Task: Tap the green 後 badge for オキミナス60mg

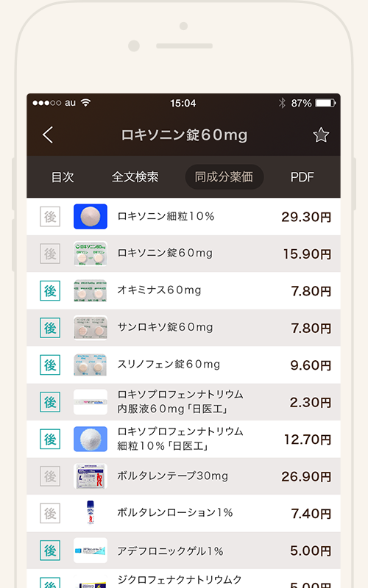Action: 50,290
